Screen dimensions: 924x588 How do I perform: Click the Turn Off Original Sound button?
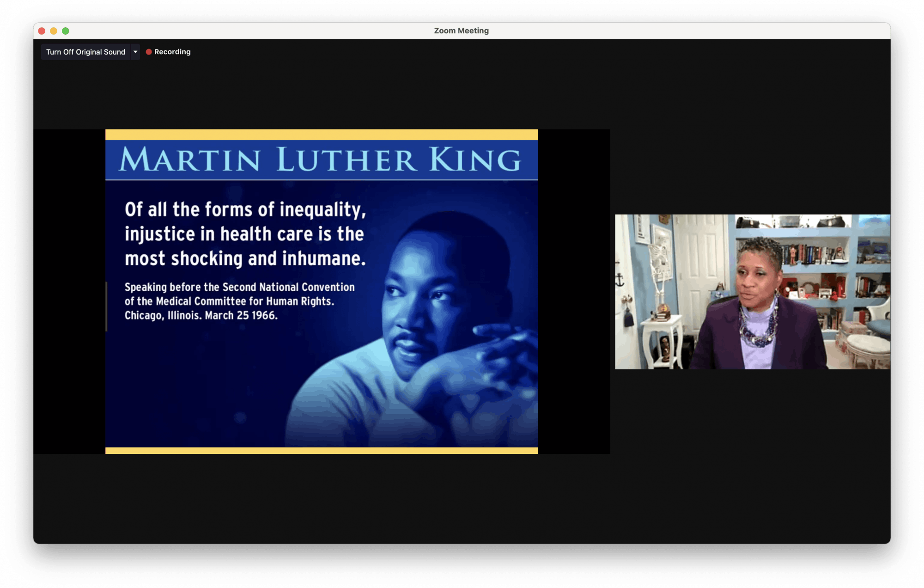(85, 52)
